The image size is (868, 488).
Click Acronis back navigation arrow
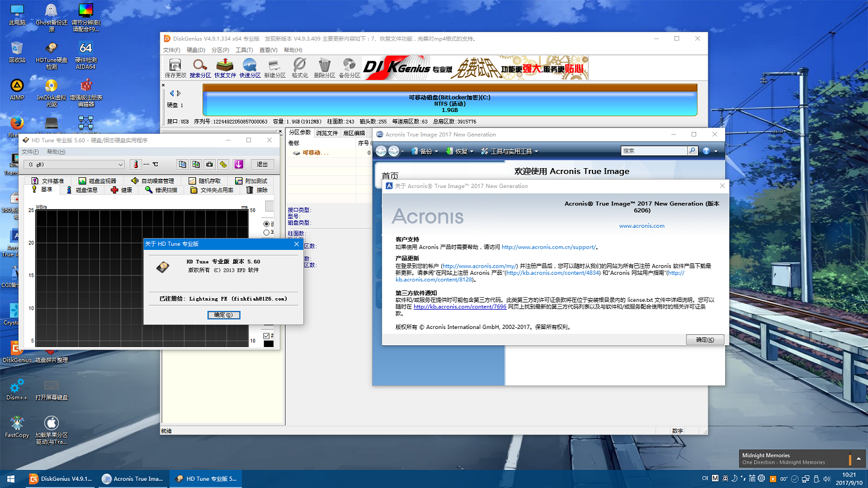coord(381,151)
